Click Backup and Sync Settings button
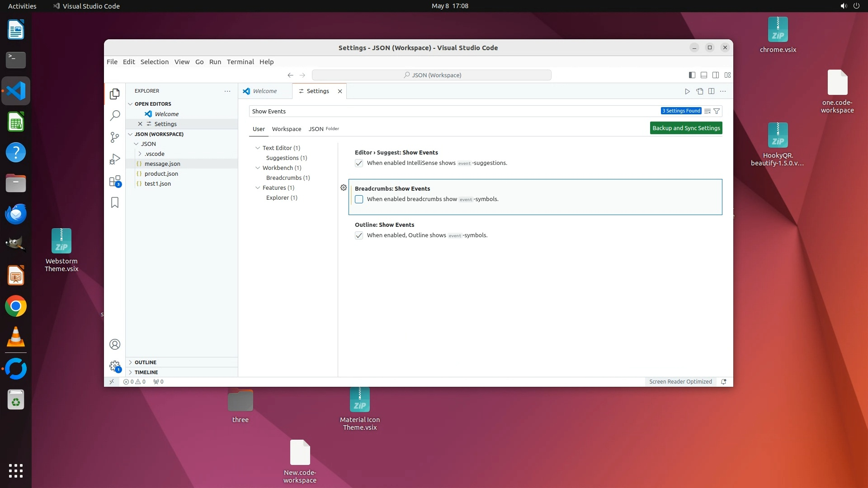The width and height of the screenshot is (868, 488). point(686,128)
